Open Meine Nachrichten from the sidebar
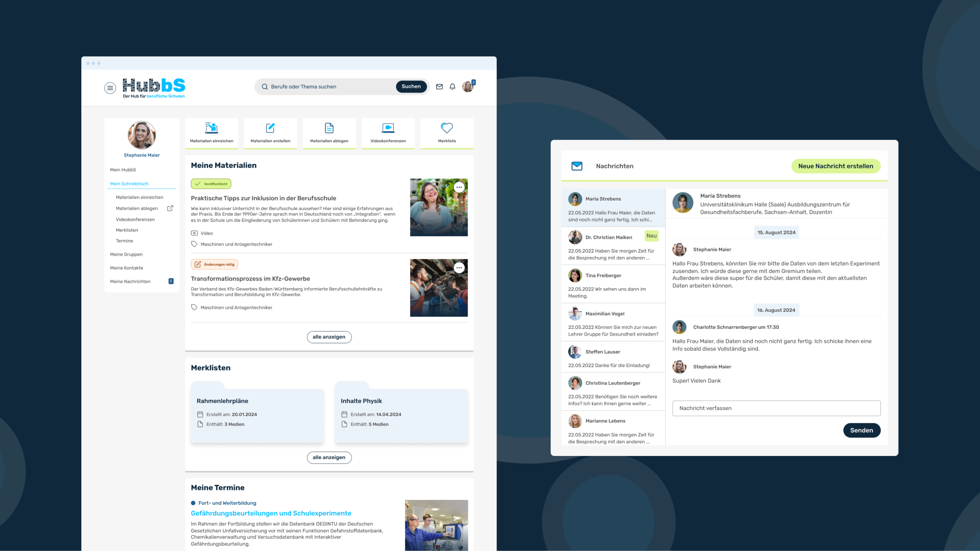This screenshot has width=980, height=551. (x=130, y=281)
